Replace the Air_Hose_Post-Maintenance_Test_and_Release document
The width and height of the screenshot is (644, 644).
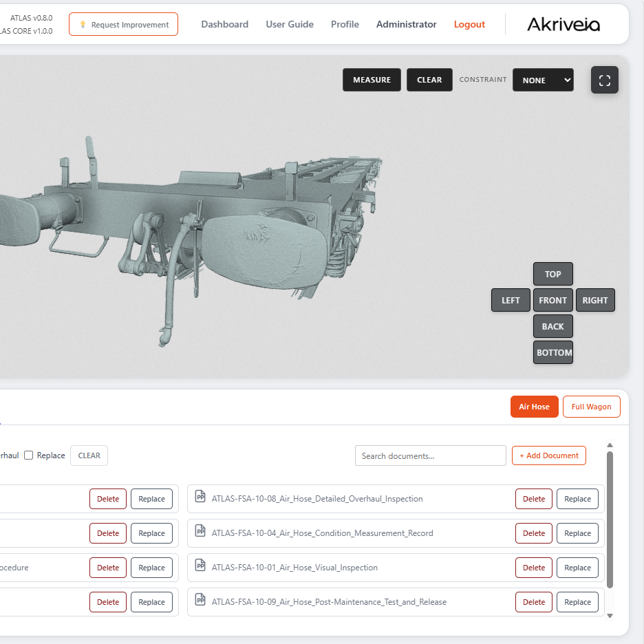pyautogui.click(x=577, y=602)
